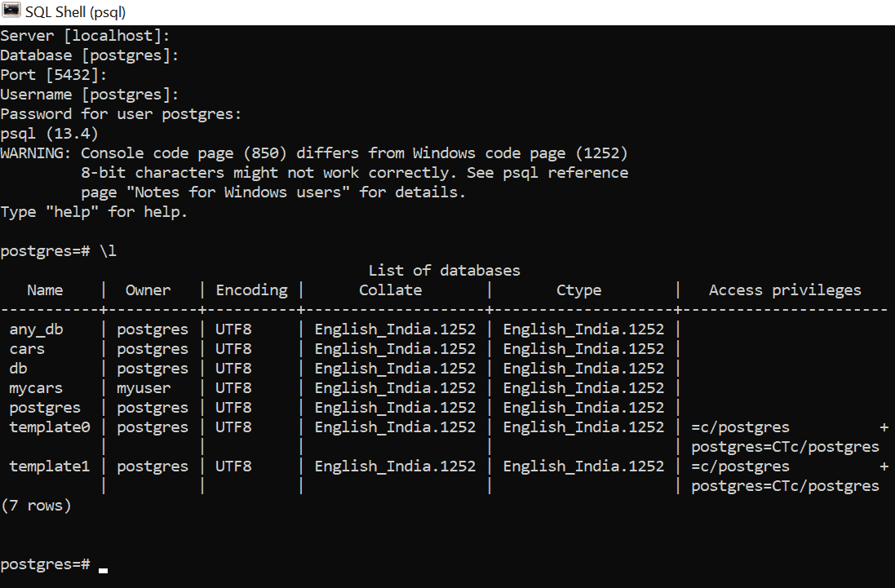
Task: Click the myuser owner value
Action: point(143,387)
